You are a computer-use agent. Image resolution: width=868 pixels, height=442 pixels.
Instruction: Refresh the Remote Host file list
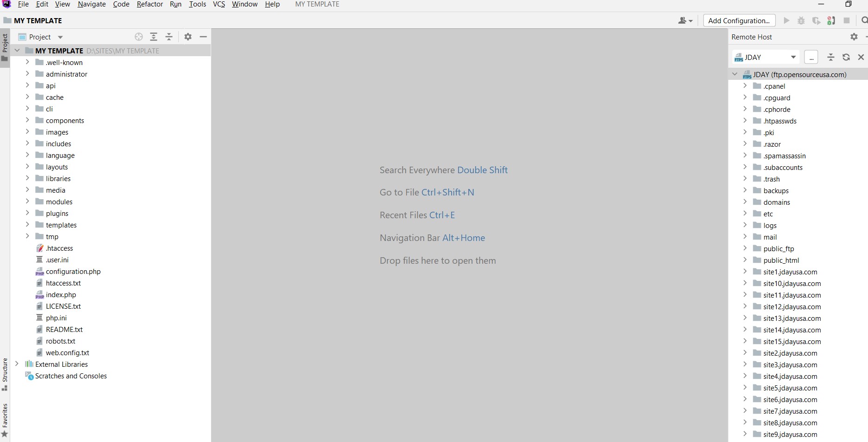click(x=846, y=57)
